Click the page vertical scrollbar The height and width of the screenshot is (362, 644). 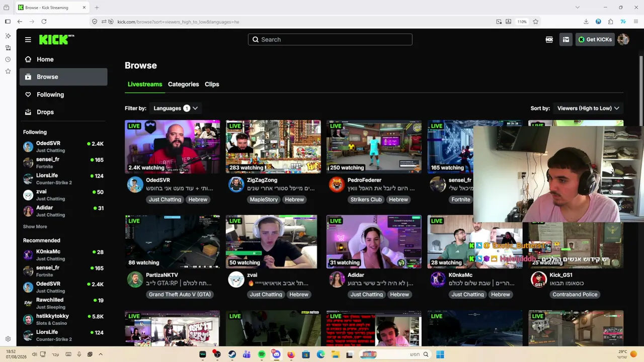pos(641,90)
